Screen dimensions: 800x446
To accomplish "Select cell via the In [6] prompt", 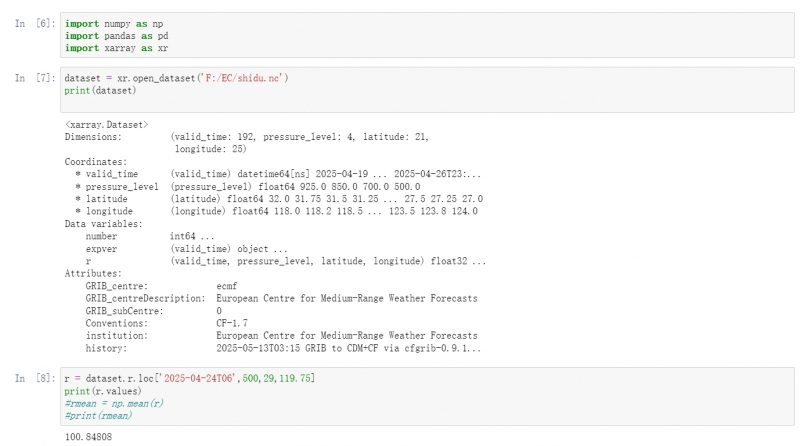I will pyautogui.click(x=34, y=23).
